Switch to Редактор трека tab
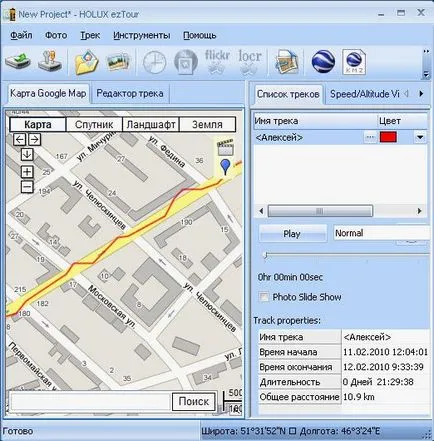Viewport: 434px width, 441px height. click(130, 93)
